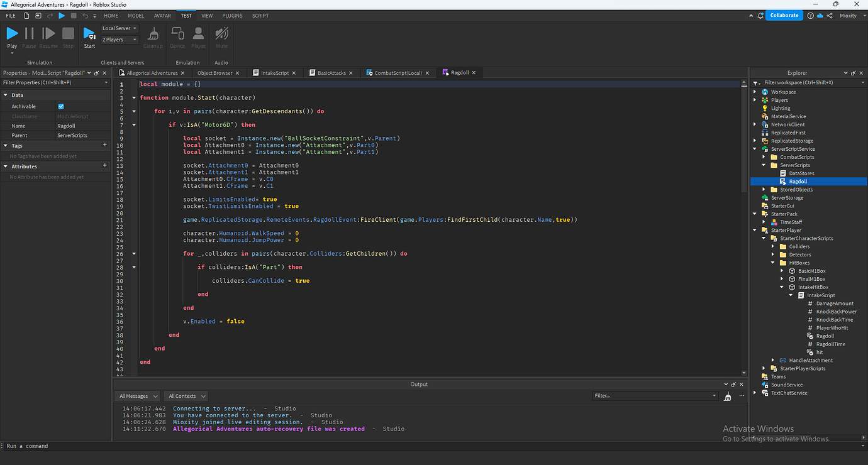868x465 pixels.
Task: Open the PLUGINS menu
Action: [232, 15]
